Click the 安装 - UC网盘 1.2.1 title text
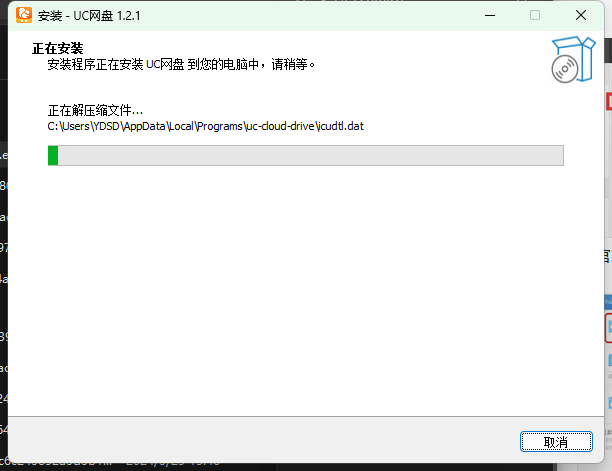 pos(89,16)
